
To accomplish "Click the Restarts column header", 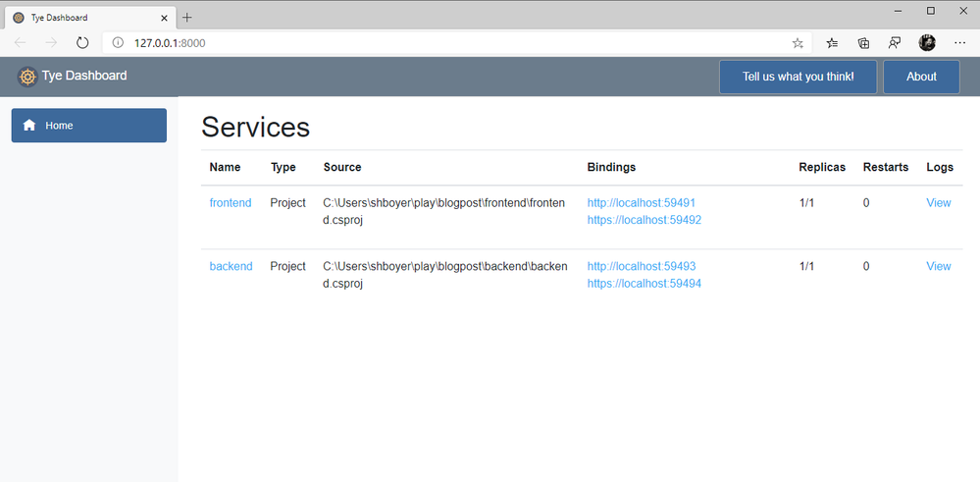I will [886, 167].
